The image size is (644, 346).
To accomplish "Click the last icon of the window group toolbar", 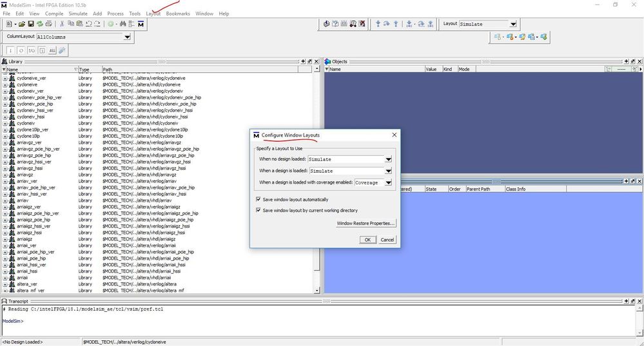I will (x=544, y=37).
